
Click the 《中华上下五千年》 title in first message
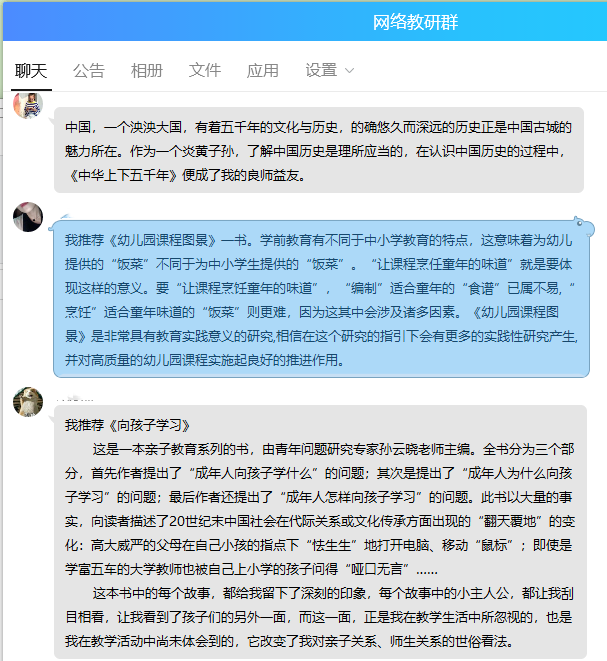tap(124, 175)
